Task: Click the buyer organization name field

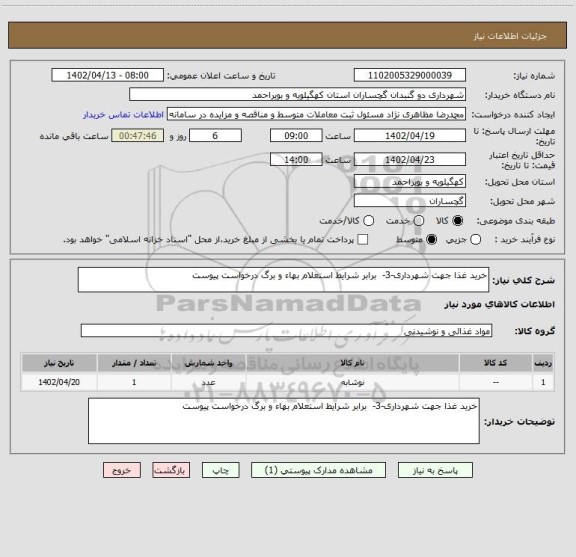Action: 298,95
